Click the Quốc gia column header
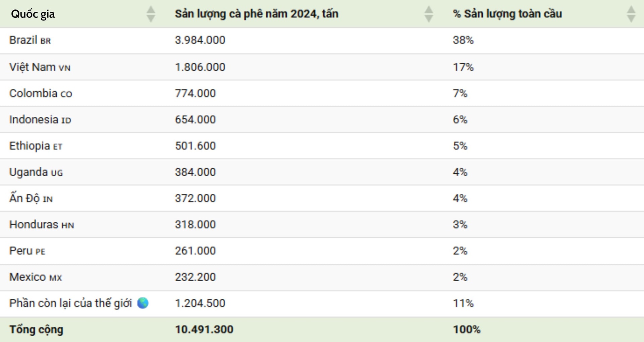644x342 pixels. [33, 14]
